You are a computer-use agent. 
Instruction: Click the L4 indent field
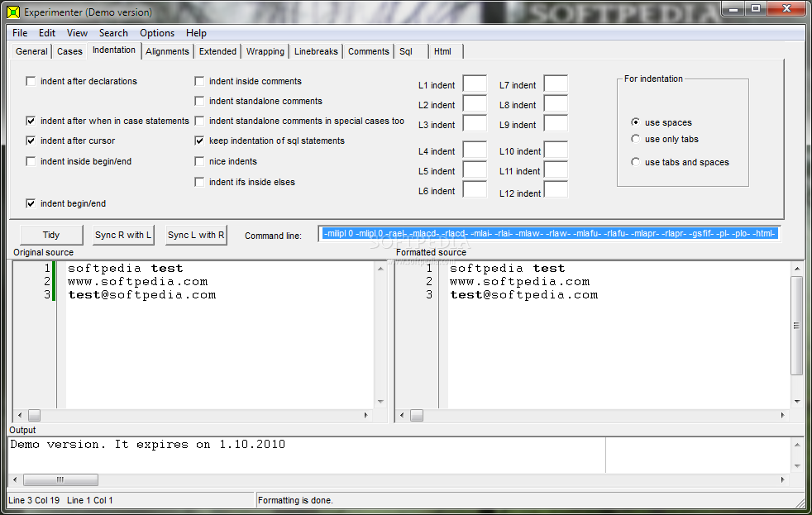pos(475,150)
